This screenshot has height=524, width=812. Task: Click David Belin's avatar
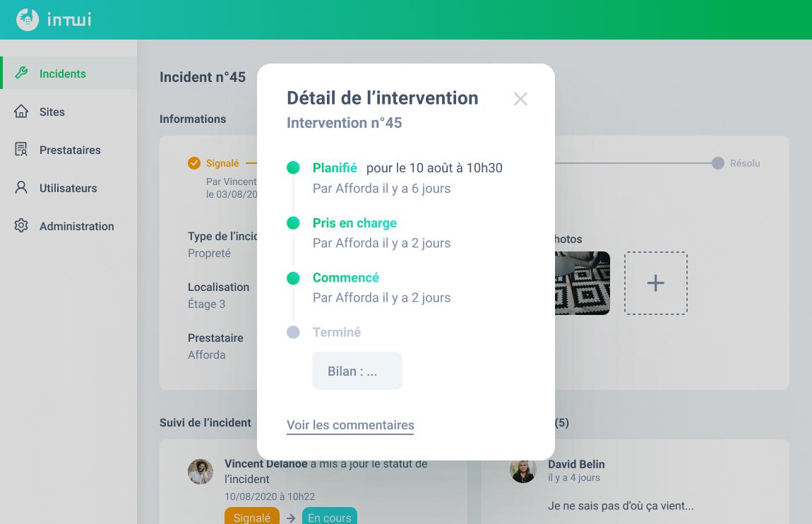(523, 470)
